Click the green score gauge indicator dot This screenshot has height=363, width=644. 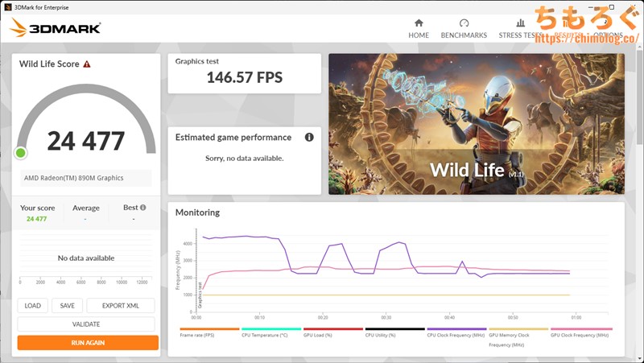(21, 153)
